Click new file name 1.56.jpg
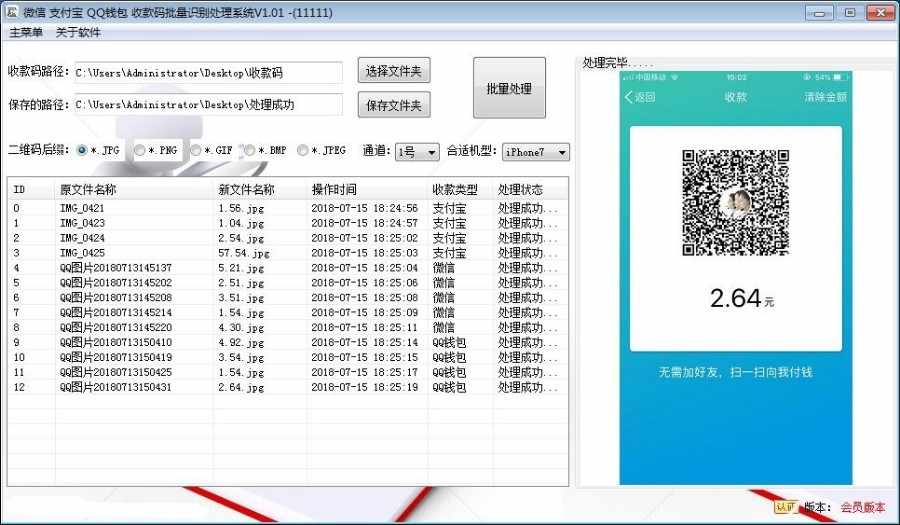This screenshot has height=525, width=900. point(241,208)
